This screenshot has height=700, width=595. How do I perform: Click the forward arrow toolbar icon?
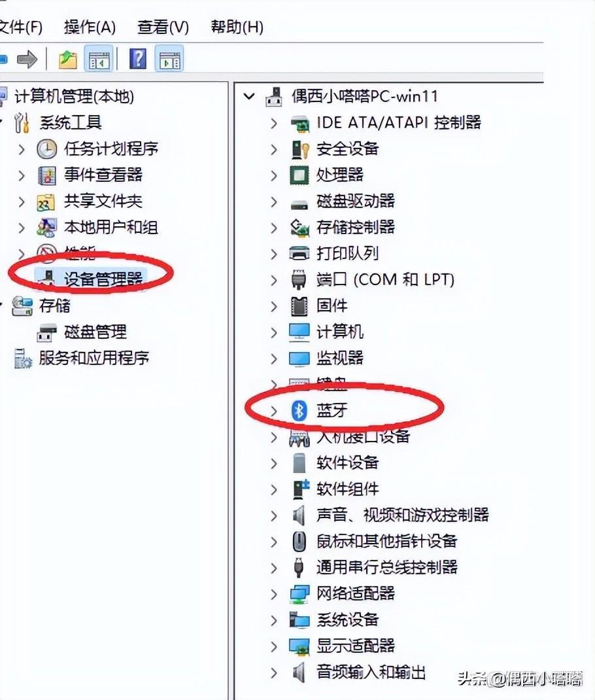click(x=27, y=60)
